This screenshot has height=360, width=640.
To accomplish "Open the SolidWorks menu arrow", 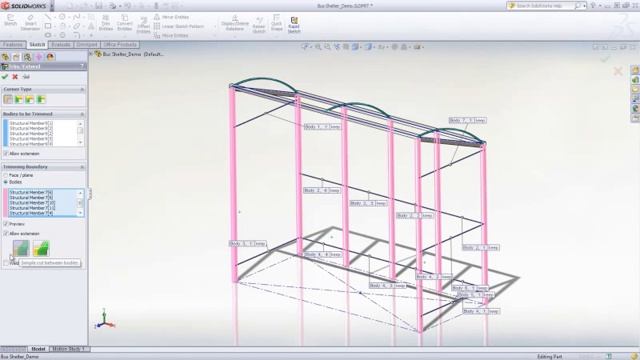I will click(52, 6).
